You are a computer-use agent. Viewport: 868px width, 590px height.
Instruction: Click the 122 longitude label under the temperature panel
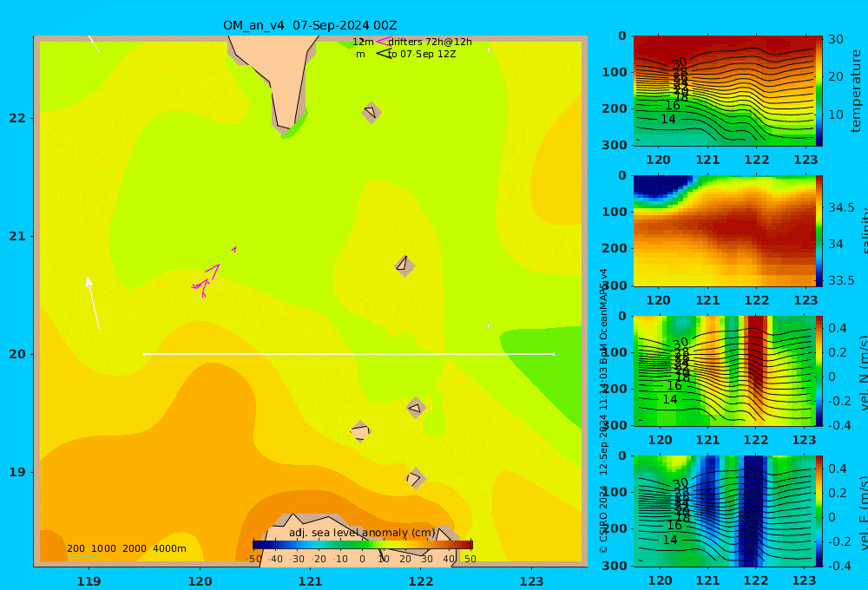coord(756,160)
